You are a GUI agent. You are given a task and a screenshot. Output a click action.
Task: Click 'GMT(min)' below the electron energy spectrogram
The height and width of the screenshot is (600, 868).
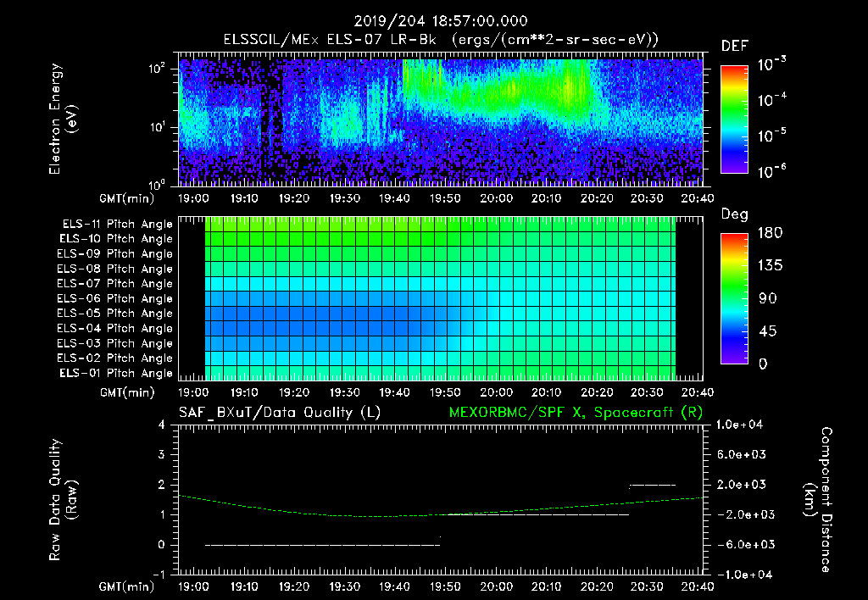pos(126,198)
